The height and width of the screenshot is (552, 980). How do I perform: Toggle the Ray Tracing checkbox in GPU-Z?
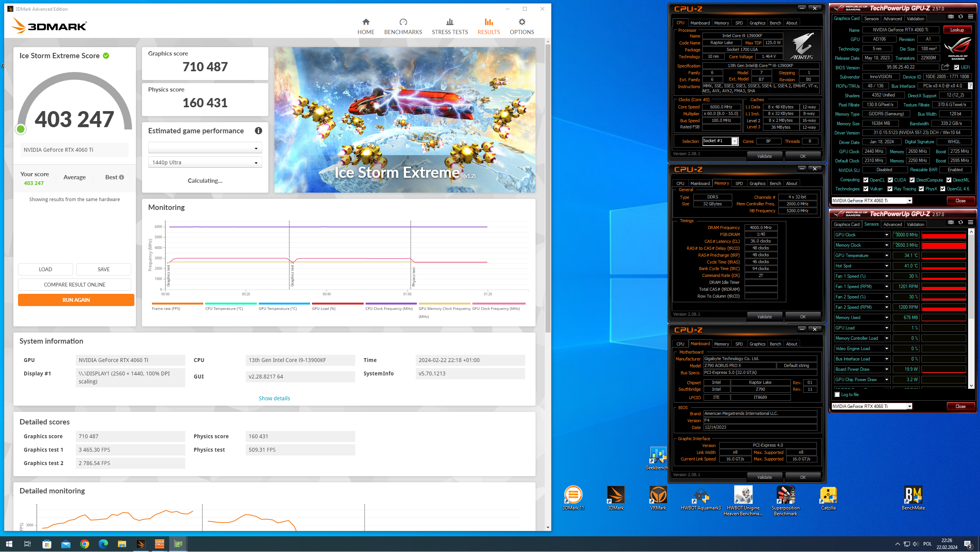click(890, 189)
